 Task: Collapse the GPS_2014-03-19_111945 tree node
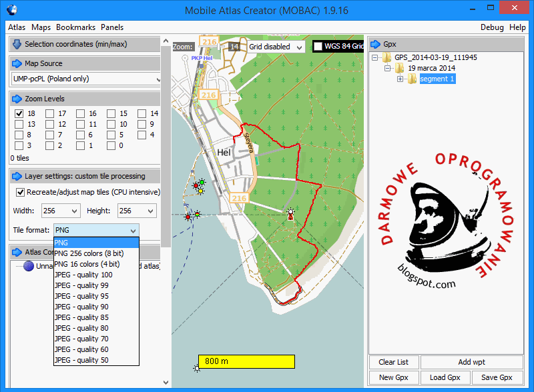pos(374,57)
